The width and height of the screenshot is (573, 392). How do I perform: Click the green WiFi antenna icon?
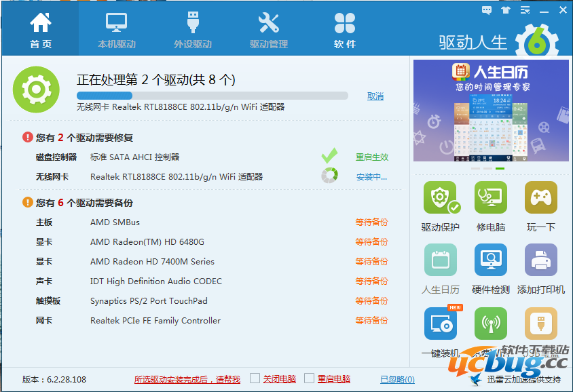click(490, 324)
